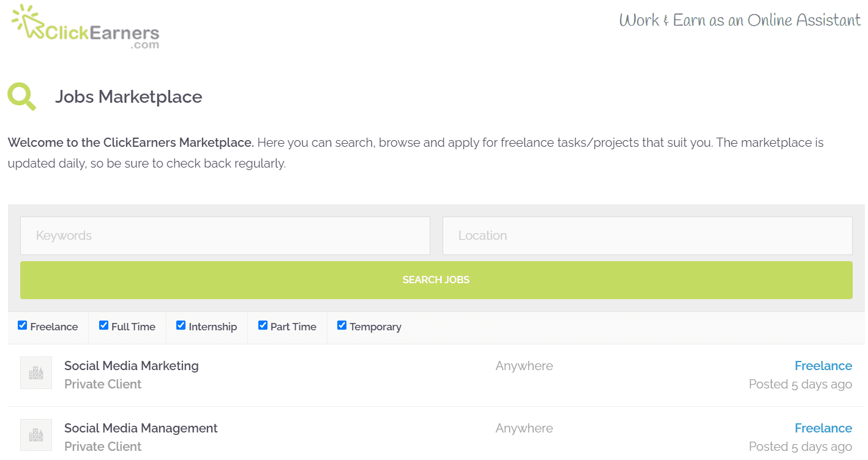Uncheck the Freelance checkbox
The width and height of the screenshot is (868, 460).
point(23,325)
